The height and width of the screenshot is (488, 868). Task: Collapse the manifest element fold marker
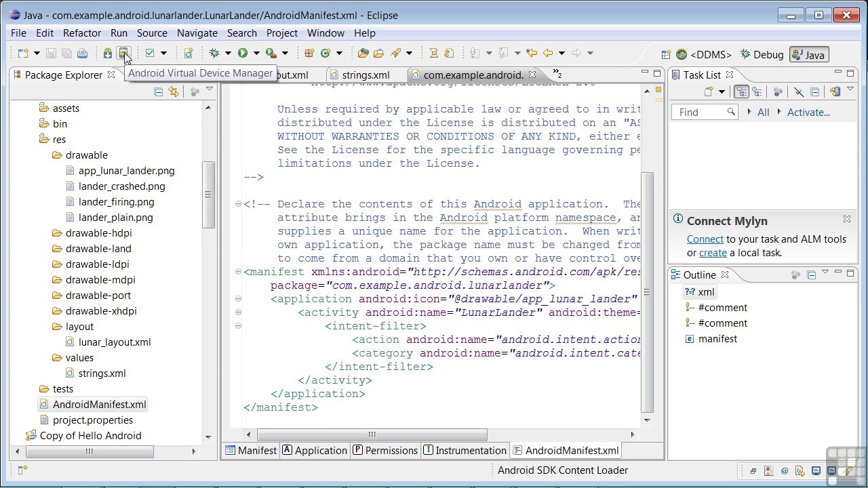click(238, 272)
